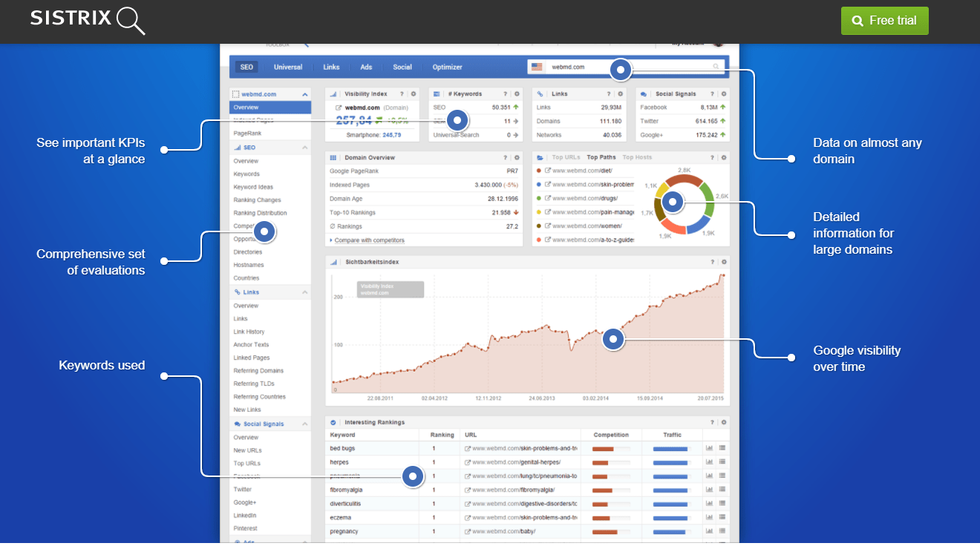Open Pinterest in the sidebar
This screenshot has width=980, height=546.
[x=245, y=529]
